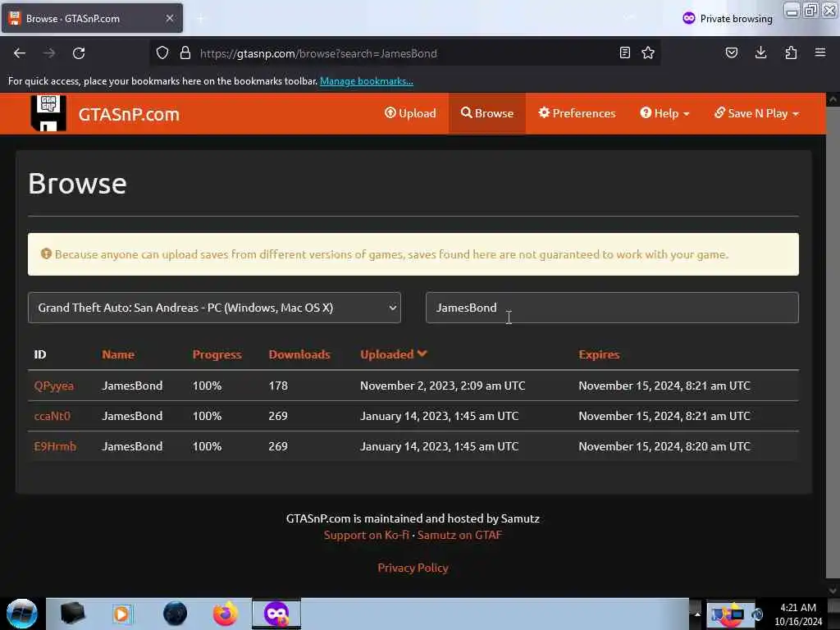Click the ID column header
840x630 pixels.
pos(40,354)
